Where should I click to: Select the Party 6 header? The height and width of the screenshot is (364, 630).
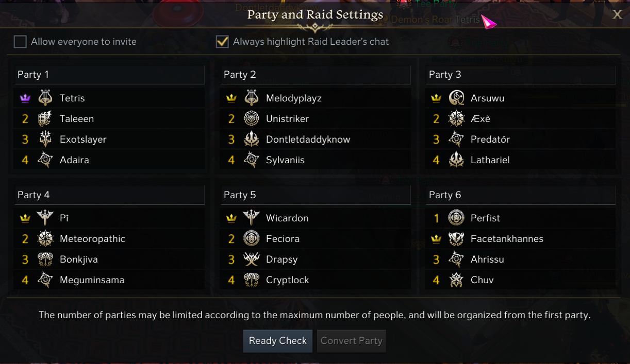pyautogui.click(x=522, y=195)
